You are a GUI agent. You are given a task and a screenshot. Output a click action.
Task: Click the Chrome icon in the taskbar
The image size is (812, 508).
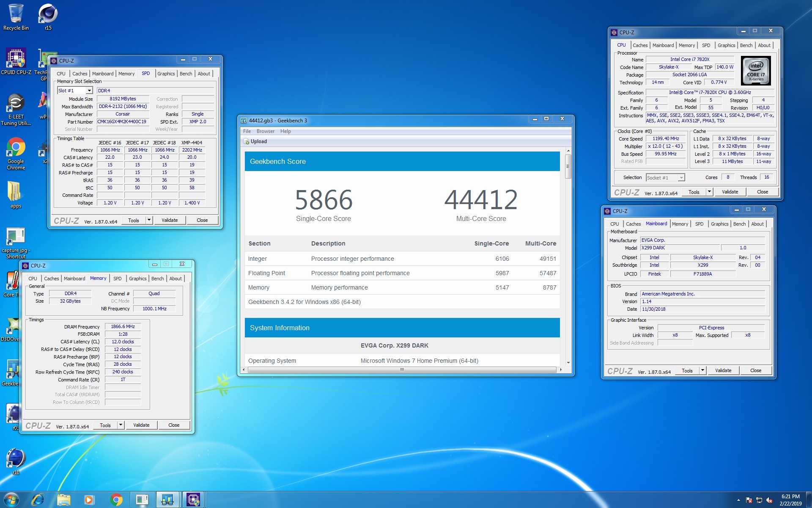116,500
